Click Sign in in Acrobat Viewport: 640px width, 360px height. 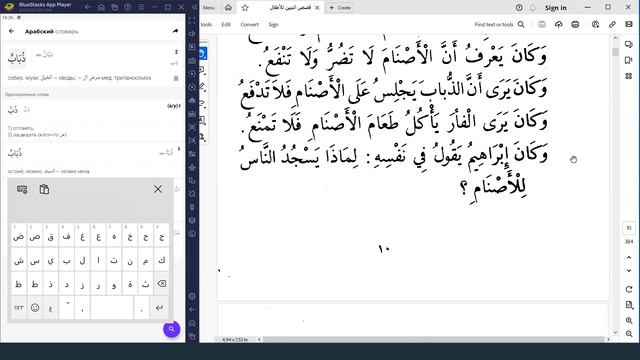click(x=556, y=7)
